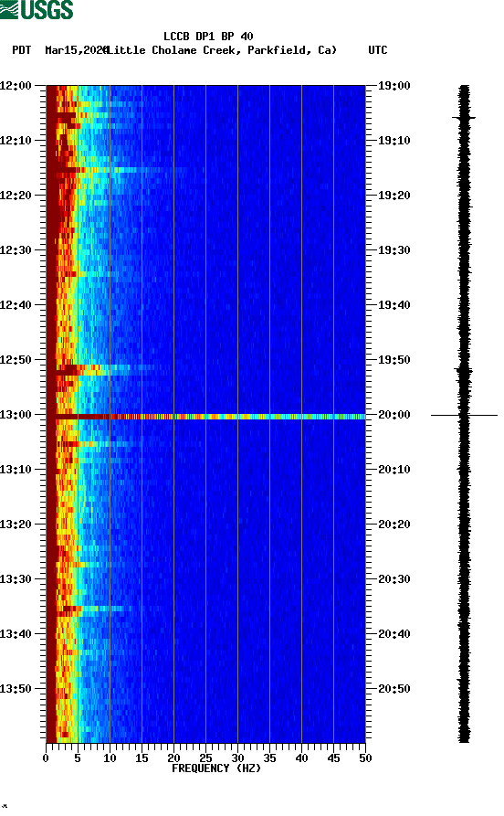
Task: Click the 50 Hz frequency tick label
Action: [365, 758]
